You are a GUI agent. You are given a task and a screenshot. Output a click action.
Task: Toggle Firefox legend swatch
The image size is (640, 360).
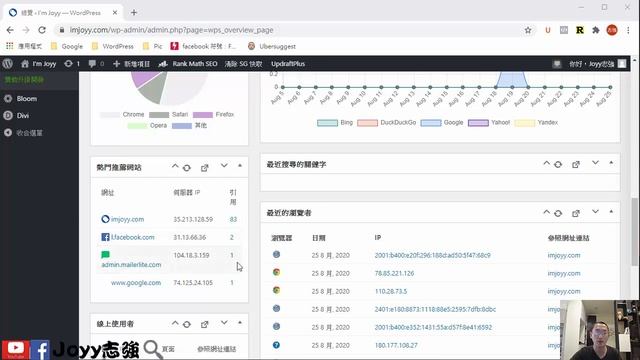coord(203,115)
